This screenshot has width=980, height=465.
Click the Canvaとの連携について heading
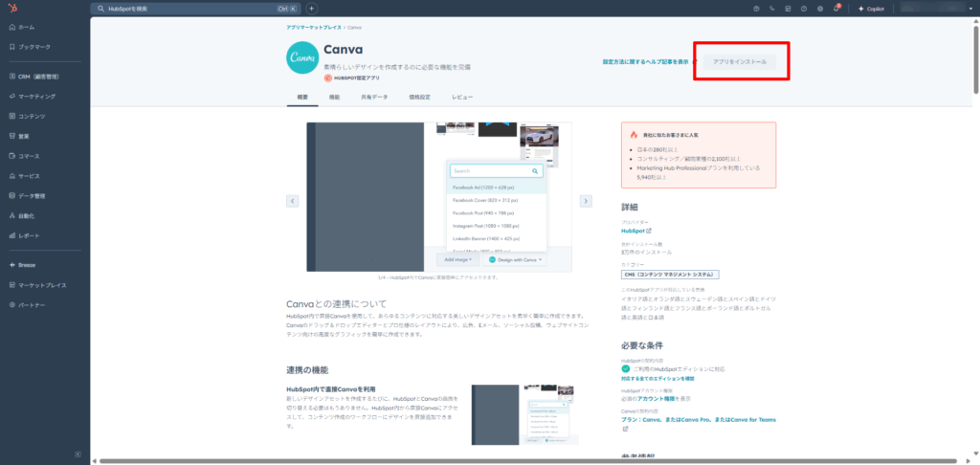pyautogui.click(x=336, y=304)
